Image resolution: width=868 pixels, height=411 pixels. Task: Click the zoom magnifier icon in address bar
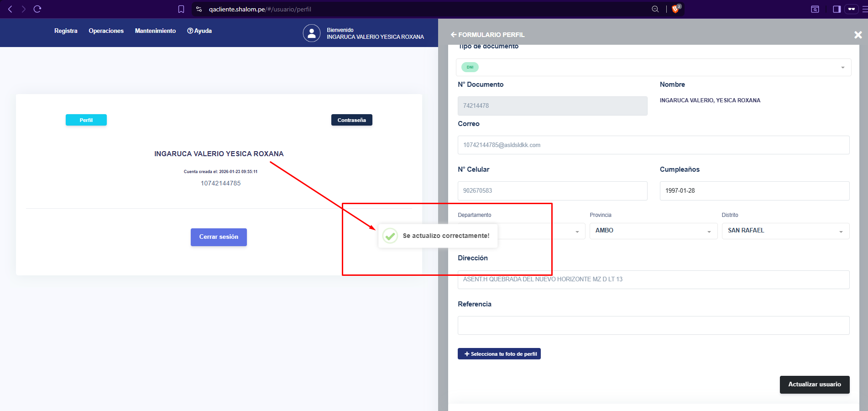click(x=655, y=9)
